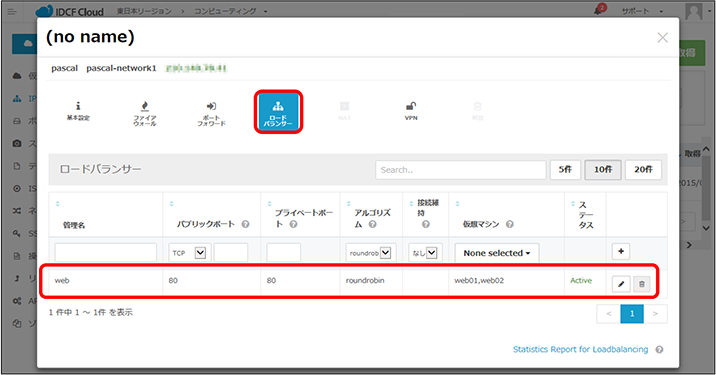Sort by 仮想マシン column arrows
The height and width of the screenshot is (375, 716).
click(457, 204)
